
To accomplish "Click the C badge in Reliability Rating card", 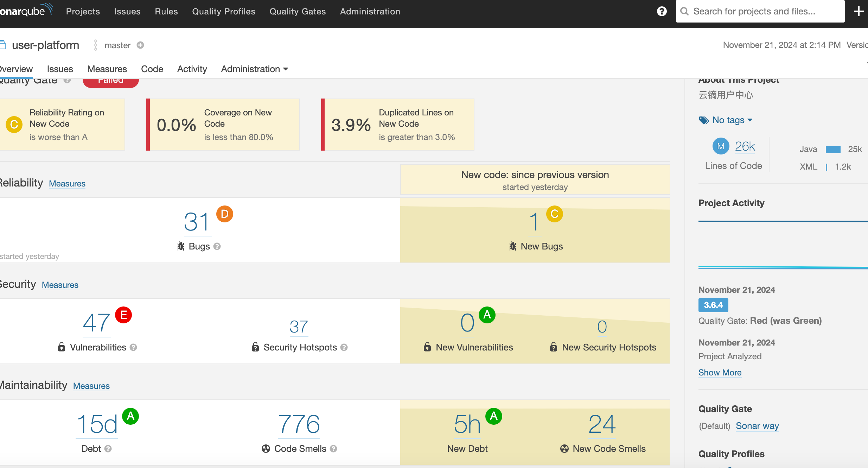I will (x=14, y=125).
